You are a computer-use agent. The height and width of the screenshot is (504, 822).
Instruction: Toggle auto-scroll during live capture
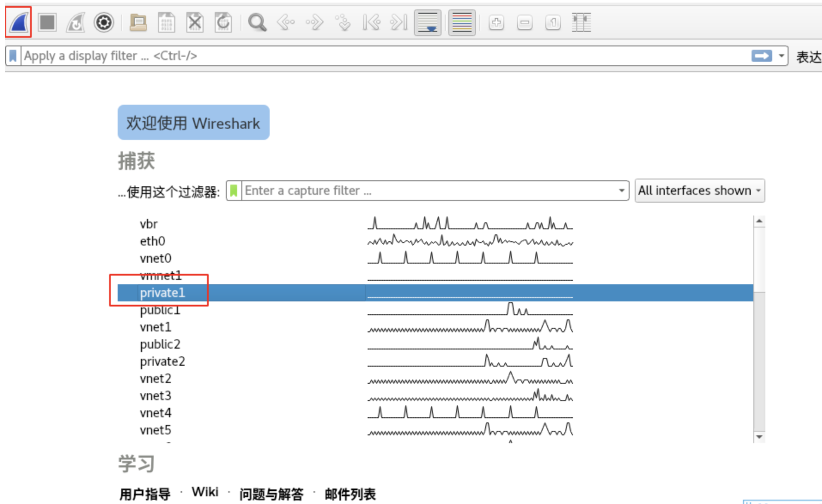click(x=428, y=22)
